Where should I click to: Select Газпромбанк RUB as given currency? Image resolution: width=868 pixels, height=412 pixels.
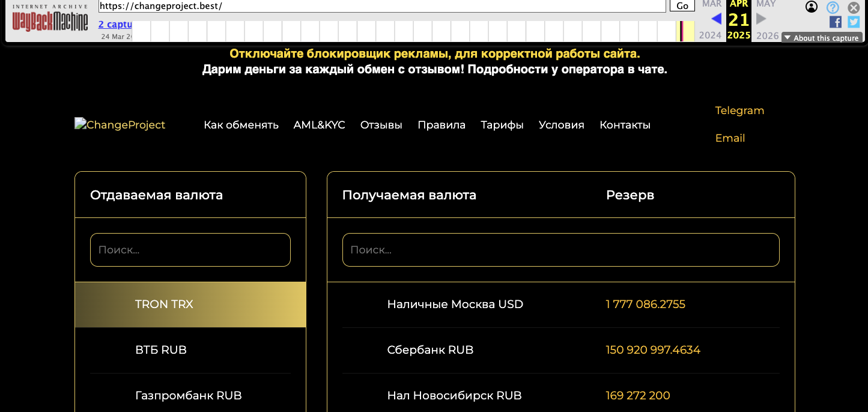[190, 396]
